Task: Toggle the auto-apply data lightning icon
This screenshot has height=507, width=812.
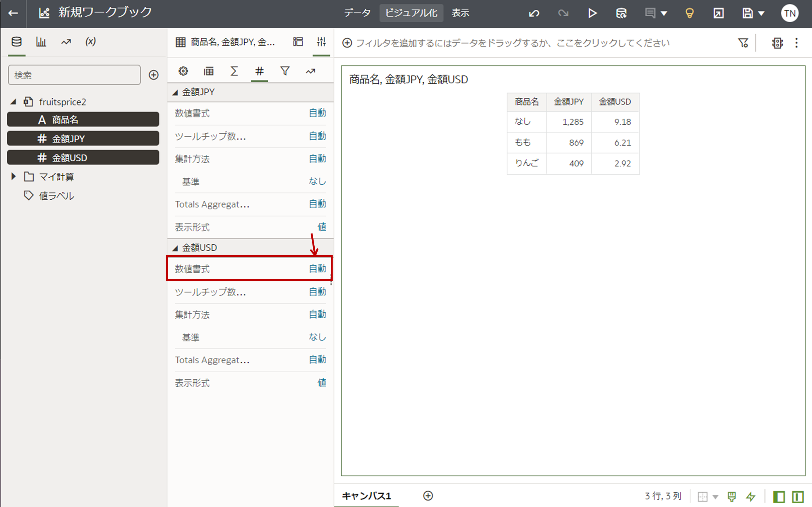Action: [x=750, y=497]
